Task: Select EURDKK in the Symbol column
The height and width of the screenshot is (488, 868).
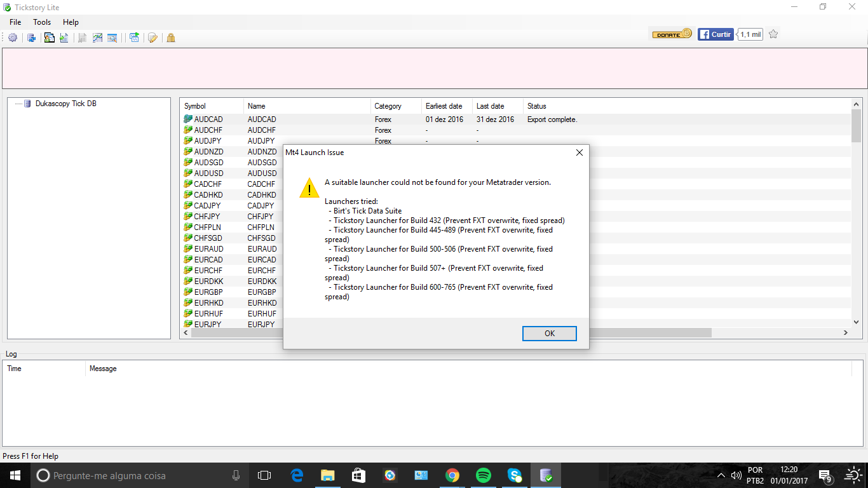Action: click(x=208, y=281)
